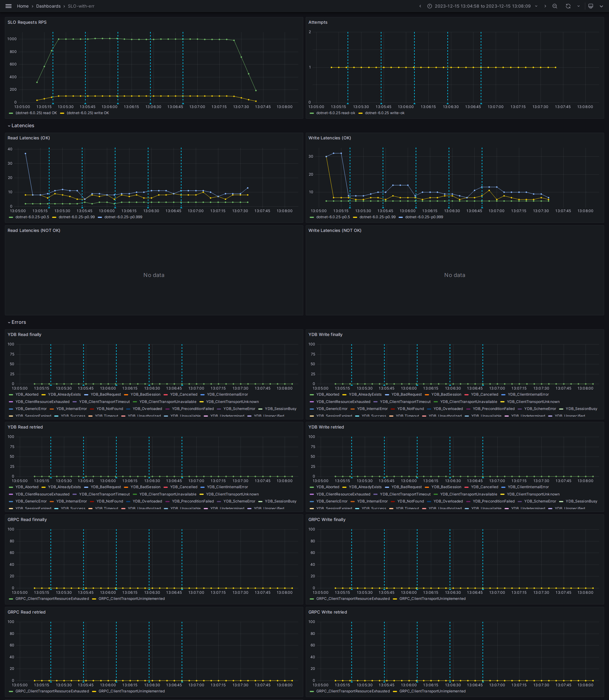This screenshot has width=609, height=700.
Task: Open the time range picker showing 2023-12-15
Action: coord(483,6)
